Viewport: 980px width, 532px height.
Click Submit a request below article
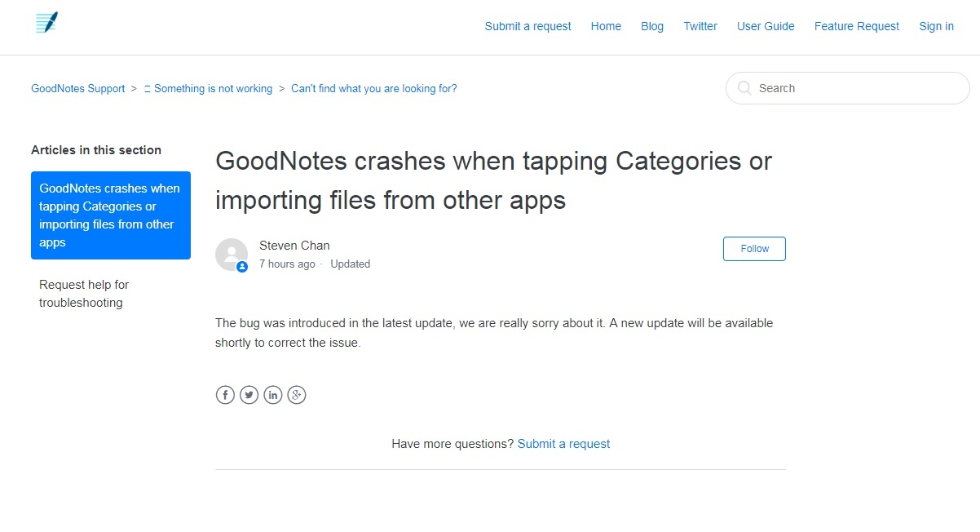(563, 444)
